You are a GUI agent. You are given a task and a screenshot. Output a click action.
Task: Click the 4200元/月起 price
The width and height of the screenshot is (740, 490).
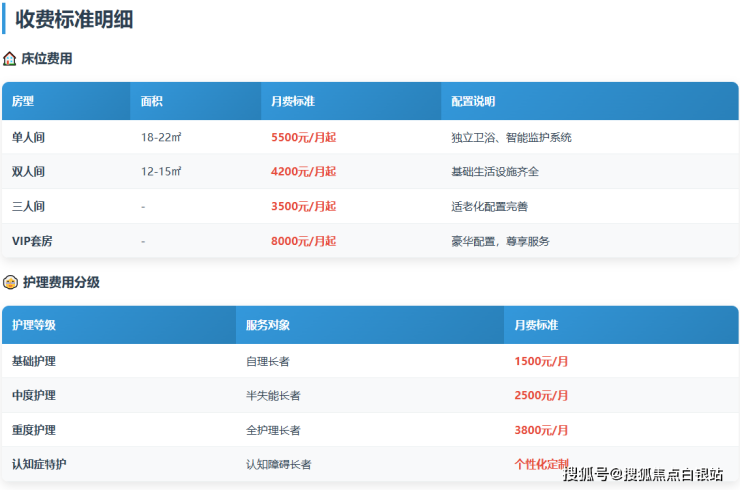point(303,172)
